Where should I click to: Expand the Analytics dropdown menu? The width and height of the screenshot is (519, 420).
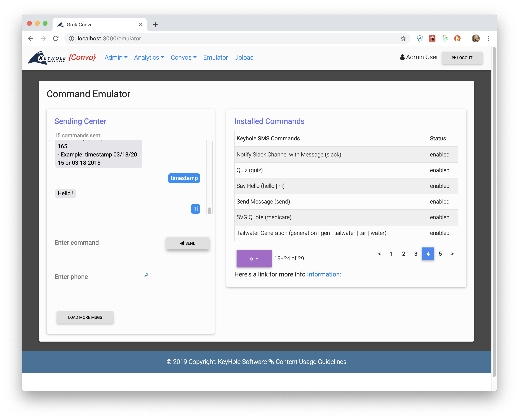click(149, 57)
